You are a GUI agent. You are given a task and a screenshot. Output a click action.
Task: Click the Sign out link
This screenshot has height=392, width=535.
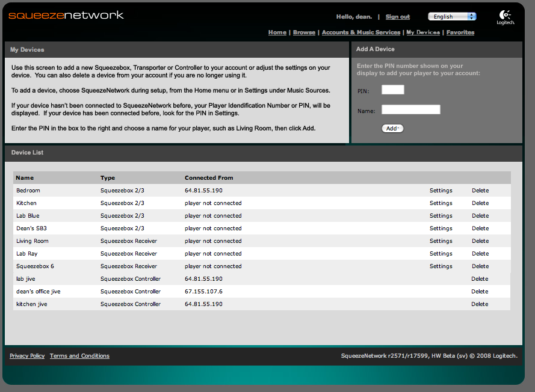click(x=397, y=17)
